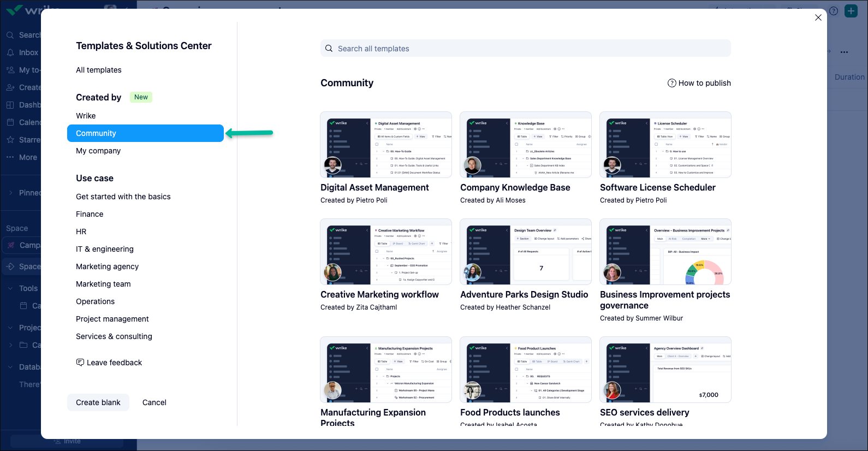Viewport: 868px width, 451px height.
Task: Click the green plus icon in top-right corner
Action: point(851,11)
